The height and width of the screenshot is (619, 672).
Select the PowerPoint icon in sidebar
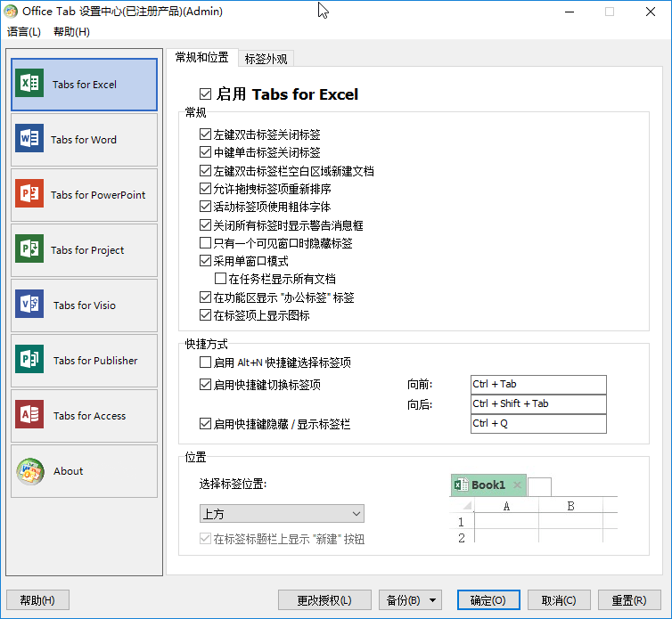tap(29, 193)
